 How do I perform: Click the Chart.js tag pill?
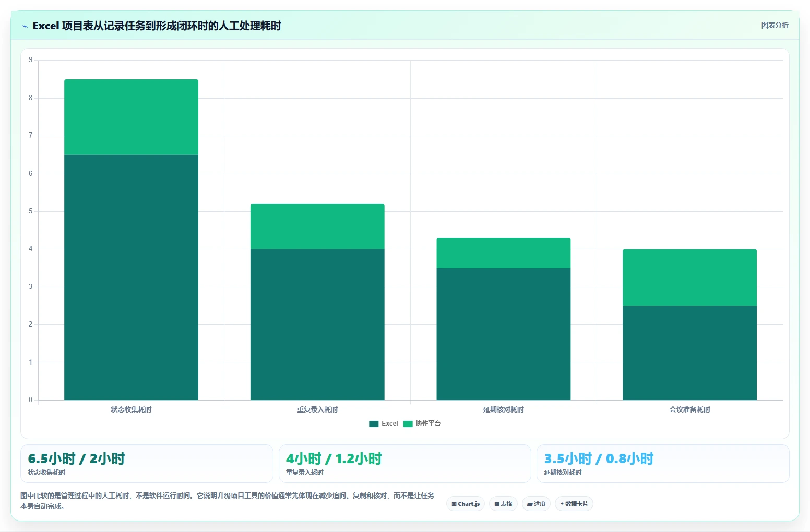click(x=466, y=504)
